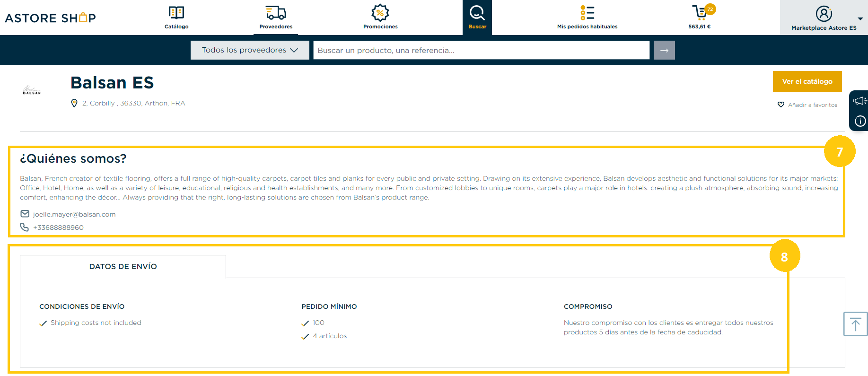Click the ¿Quiénes somos? heading
868x376 pixels.
[73, 158]
